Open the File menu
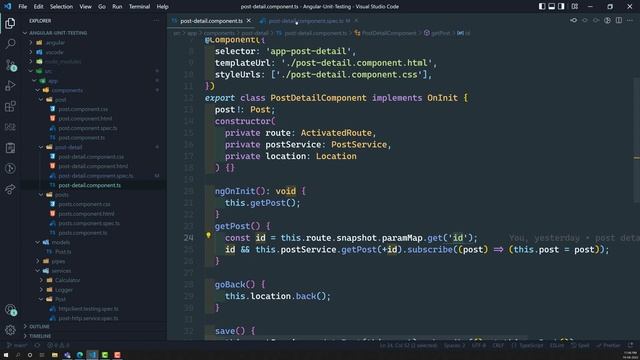 click(22, 7)
